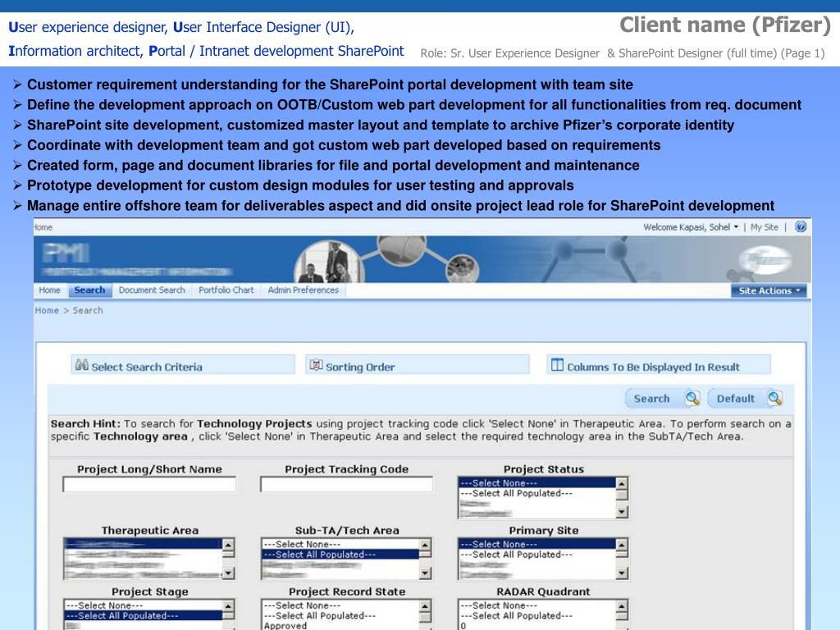The width and height of the screenshot is (840, 630).
Task: Click up arrow of the Primary Site list
Action: click(x=622, y=545)
